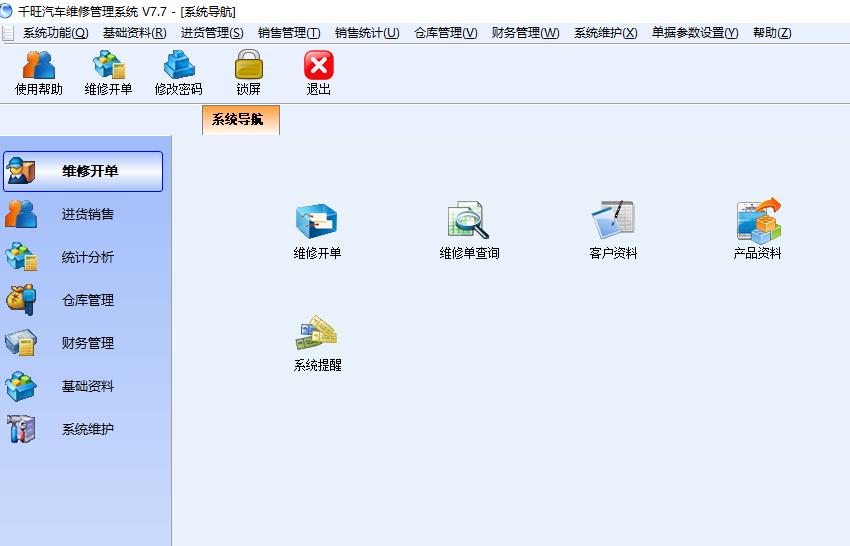Launch 维修开单 from the navigation panel
The height and width of the screenshot is (546, 850).
(x=317, y=231)
